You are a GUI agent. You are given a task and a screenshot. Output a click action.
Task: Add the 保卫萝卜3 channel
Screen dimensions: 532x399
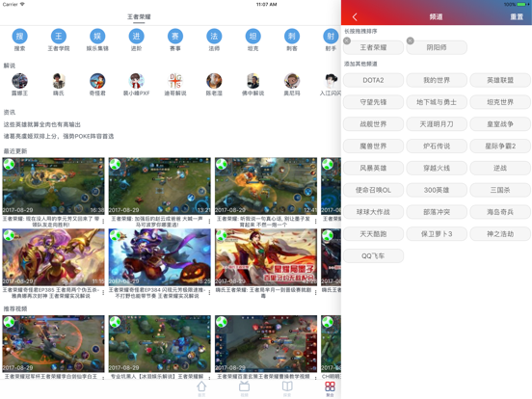tap(437, 234)
